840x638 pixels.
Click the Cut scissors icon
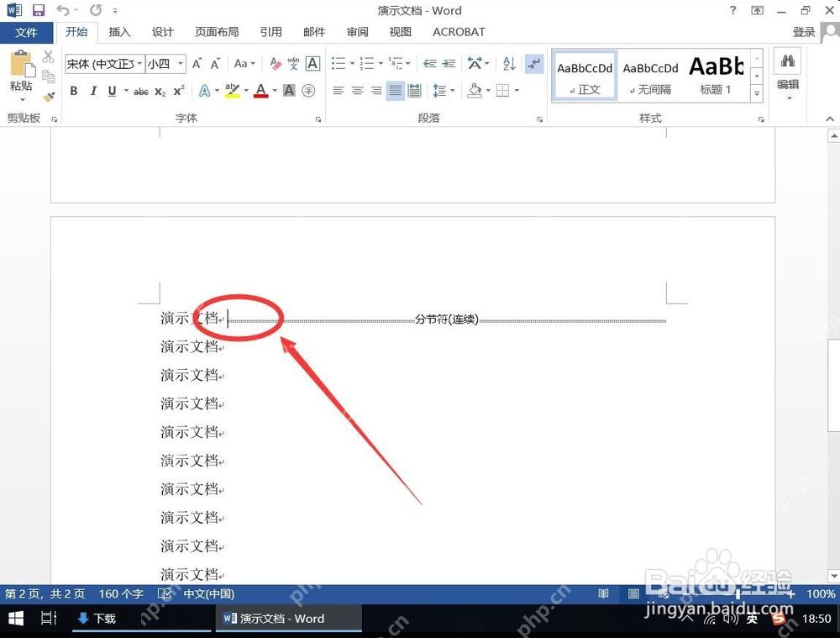point(48,56)
